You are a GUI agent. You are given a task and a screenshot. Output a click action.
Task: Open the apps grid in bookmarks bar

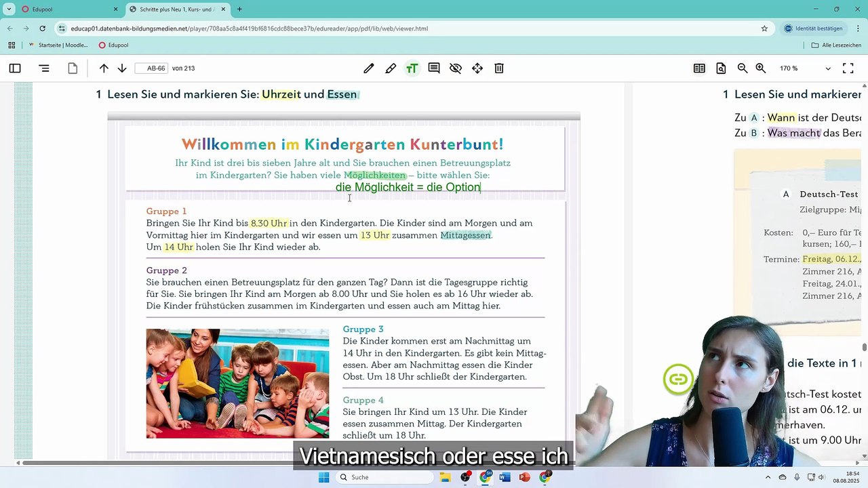click(x=12, y=45)
